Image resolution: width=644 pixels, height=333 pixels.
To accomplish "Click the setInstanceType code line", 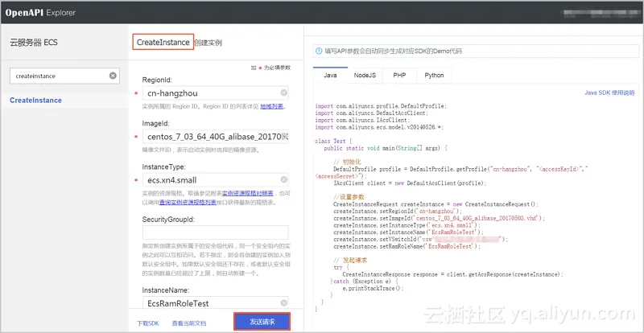I will tap(407, 225).
